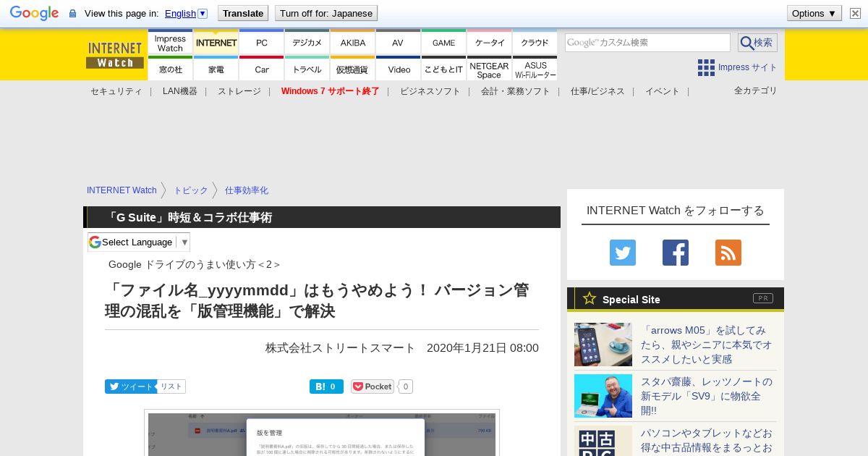
Task: Open the ASUS Wi-Fiルーター tab
Action: [x=535, y=69]
